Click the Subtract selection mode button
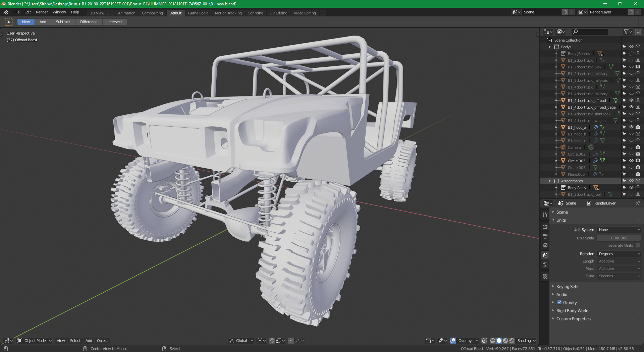The width and height of the screenshot is (644, 352). [x=63, y=22]
